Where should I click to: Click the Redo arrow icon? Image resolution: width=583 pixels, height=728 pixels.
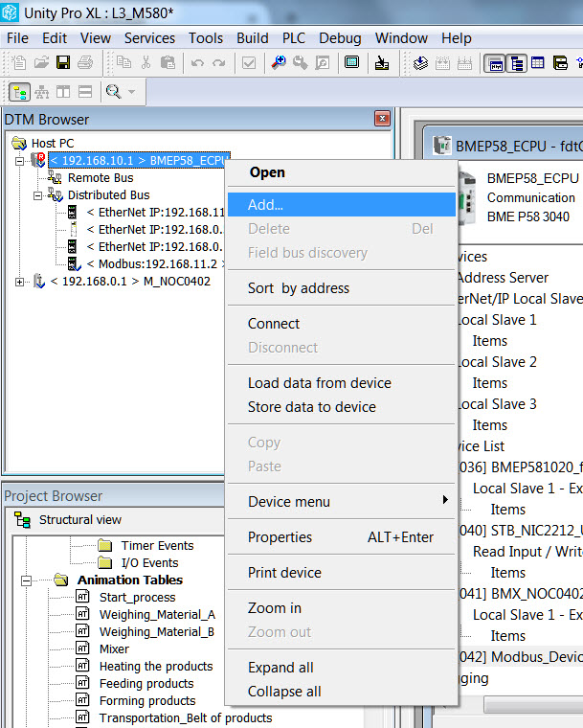218,62
